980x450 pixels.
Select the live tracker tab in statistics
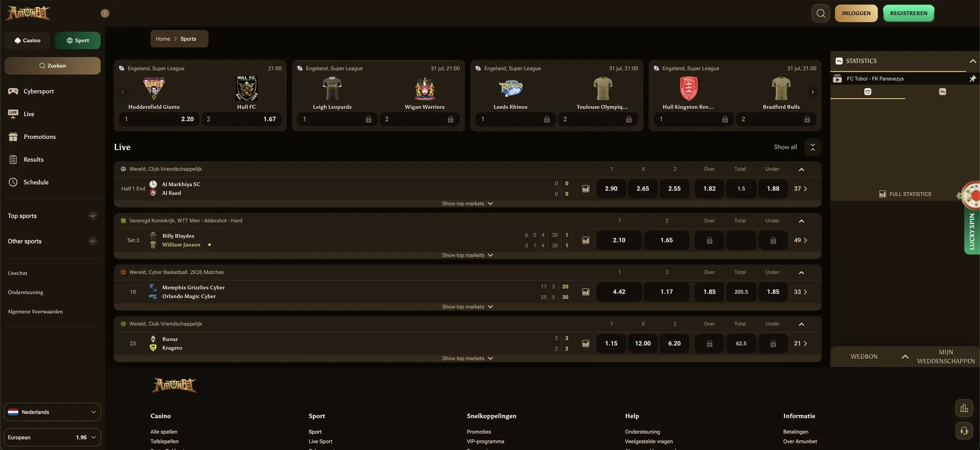[868, 92]
